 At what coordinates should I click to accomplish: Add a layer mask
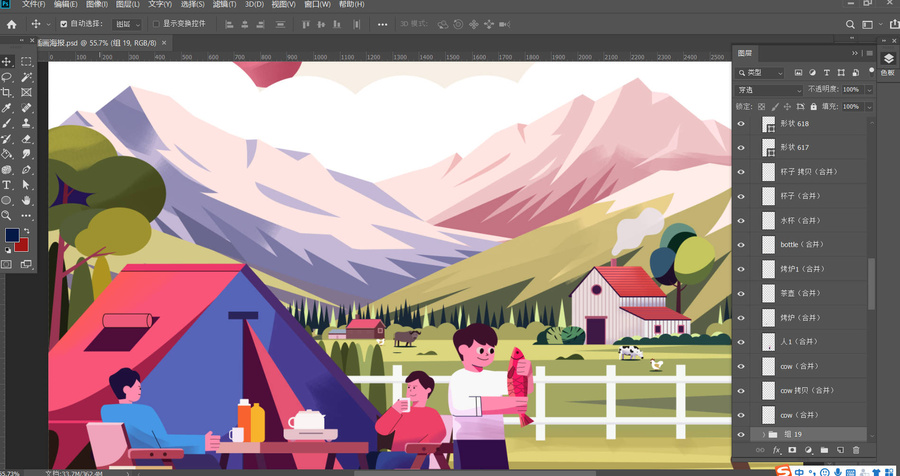793,450
